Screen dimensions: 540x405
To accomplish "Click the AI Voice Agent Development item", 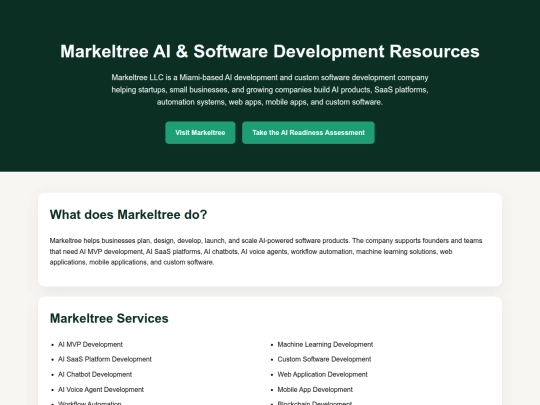I will click(101, 390).
